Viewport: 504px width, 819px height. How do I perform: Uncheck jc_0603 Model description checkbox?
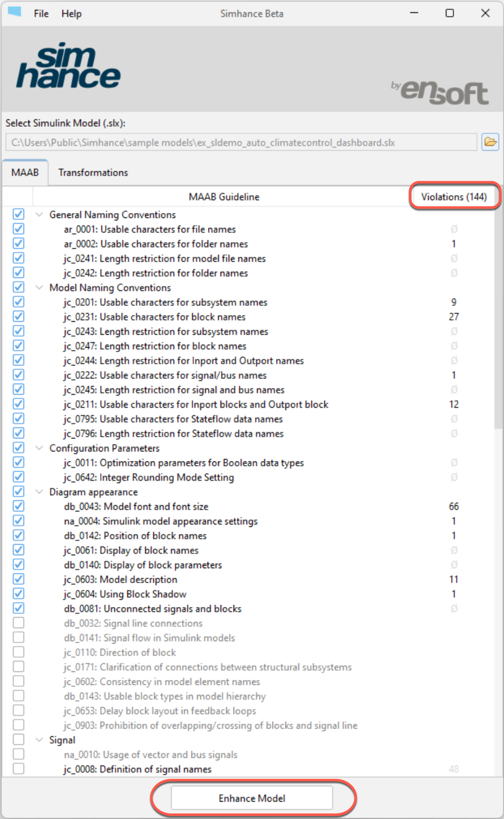(19, 579)
